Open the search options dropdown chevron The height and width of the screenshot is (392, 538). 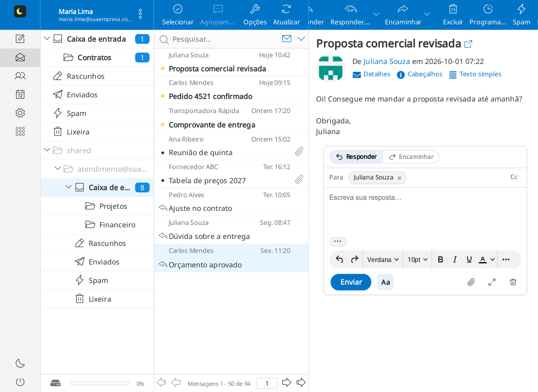[301, 39]
